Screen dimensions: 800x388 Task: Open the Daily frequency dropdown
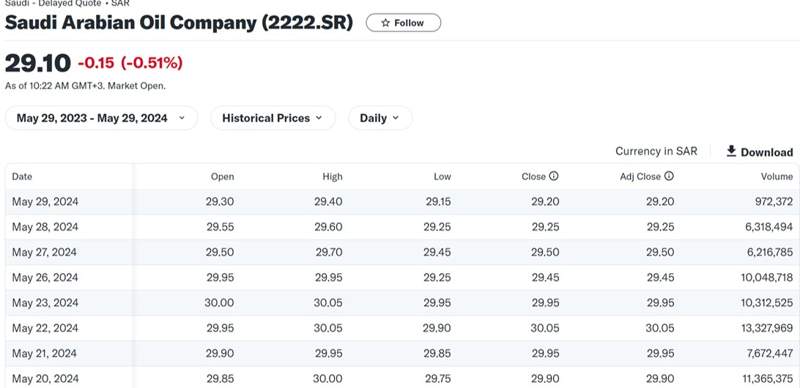(x=380, y=118)
